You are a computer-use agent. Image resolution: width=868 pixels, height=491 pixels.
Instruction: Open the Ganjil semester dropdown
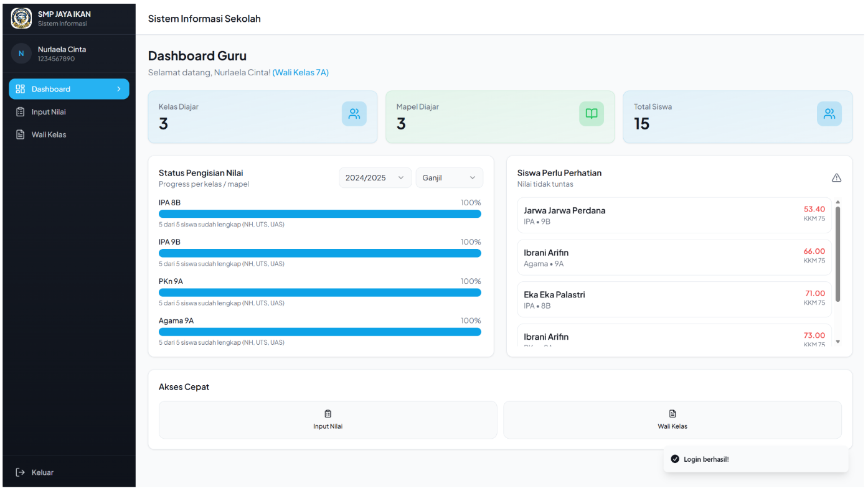pos(449,178)
